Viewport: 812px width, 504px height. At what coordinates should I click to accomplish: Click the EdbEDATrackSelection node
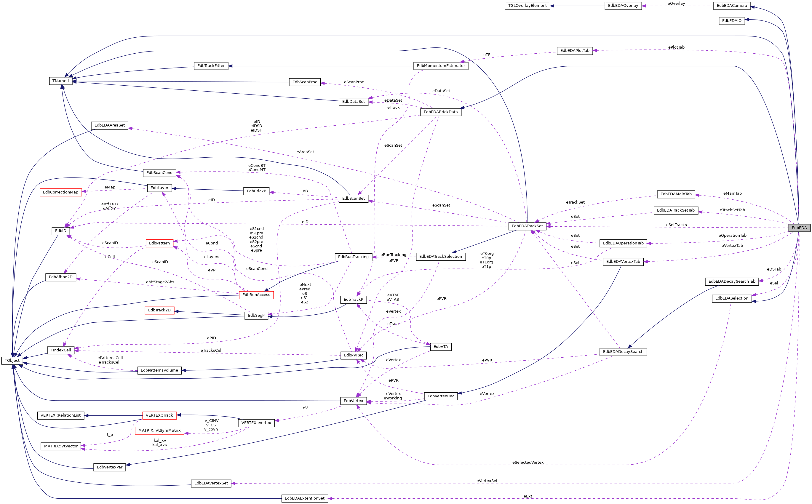[x=441, y=257]
